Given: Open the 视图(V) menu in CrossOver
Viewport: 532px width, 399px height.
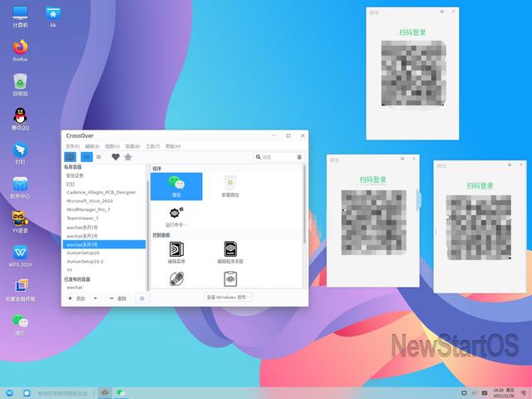Looking at the screenshot, I should click(112, 146).
